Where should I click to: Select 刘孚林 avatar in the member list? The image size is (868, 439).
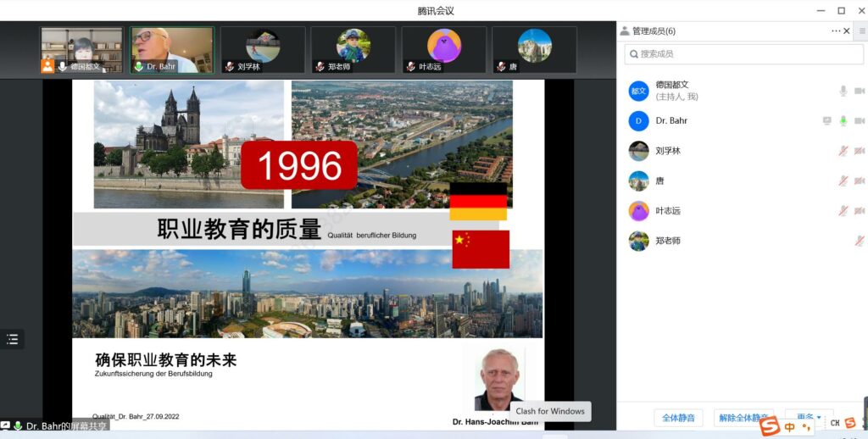(x=638, y=151)
